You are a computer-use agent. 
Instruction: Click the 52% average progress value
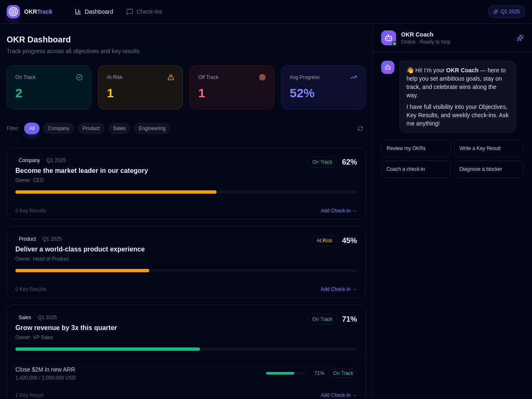pos(302,93)
